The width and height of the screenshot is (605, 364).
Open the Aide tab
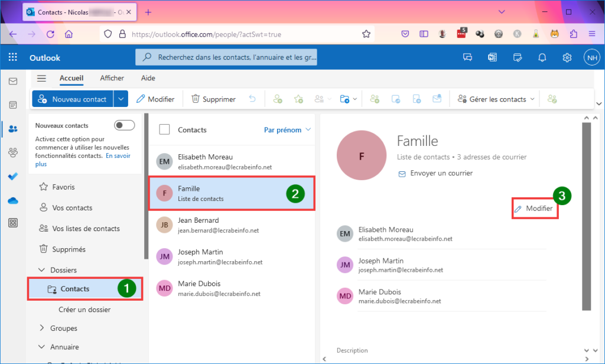pyautogui.click(x=148, y=77)
